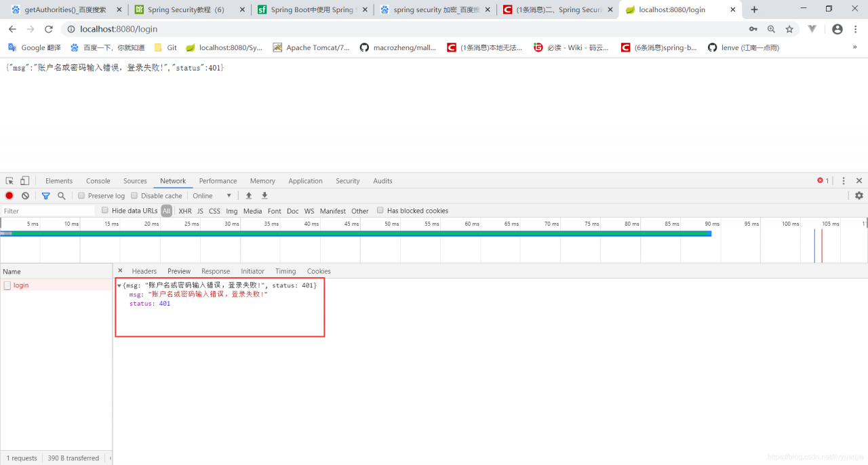This screenshot has height=465, width=868.
Task: Click the site information icon in address bar
Action: (x=71, y=29)
